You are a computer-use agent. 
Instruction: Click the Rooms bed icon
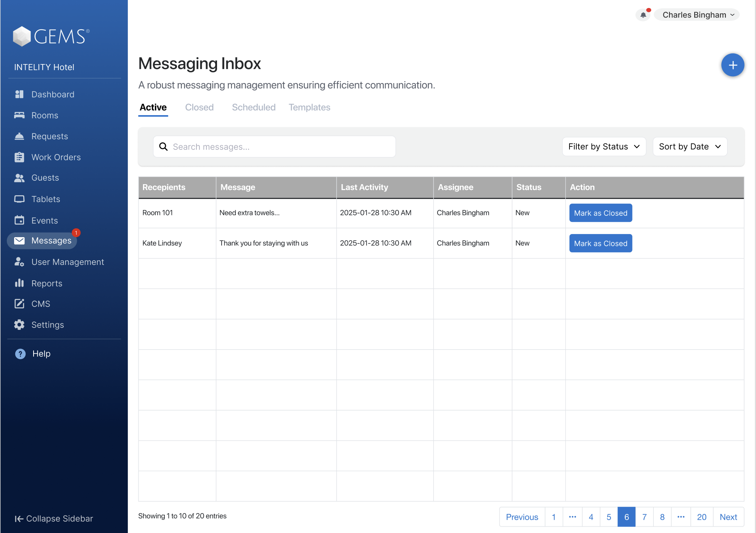coord(19,115)
